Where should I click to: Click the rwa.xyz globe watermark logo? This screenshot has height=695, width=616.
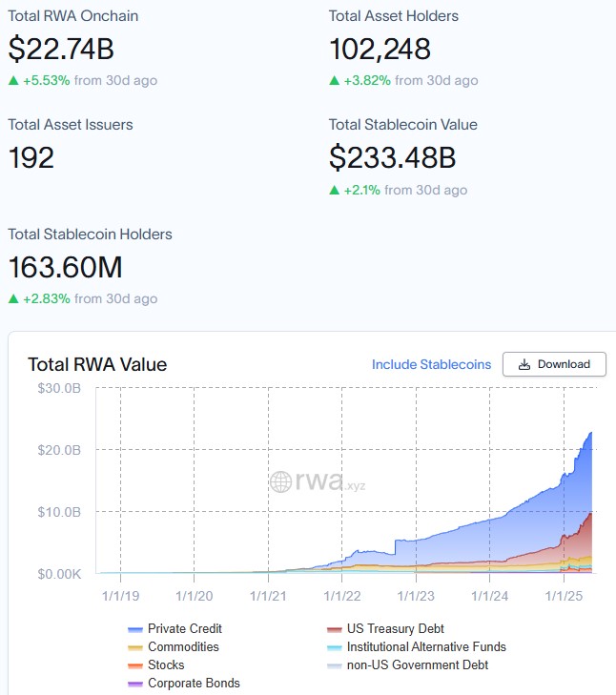tap(280, 481)
